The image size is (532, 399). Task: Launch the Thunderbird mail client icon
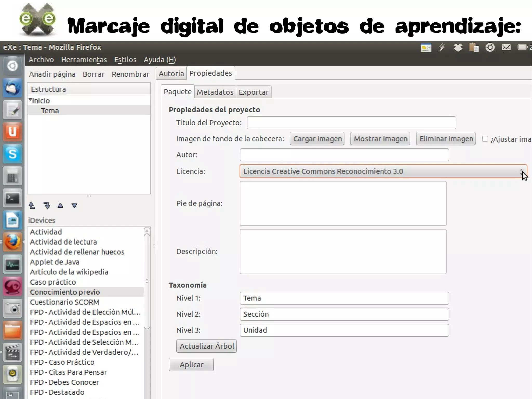click(x=12, y=88)
